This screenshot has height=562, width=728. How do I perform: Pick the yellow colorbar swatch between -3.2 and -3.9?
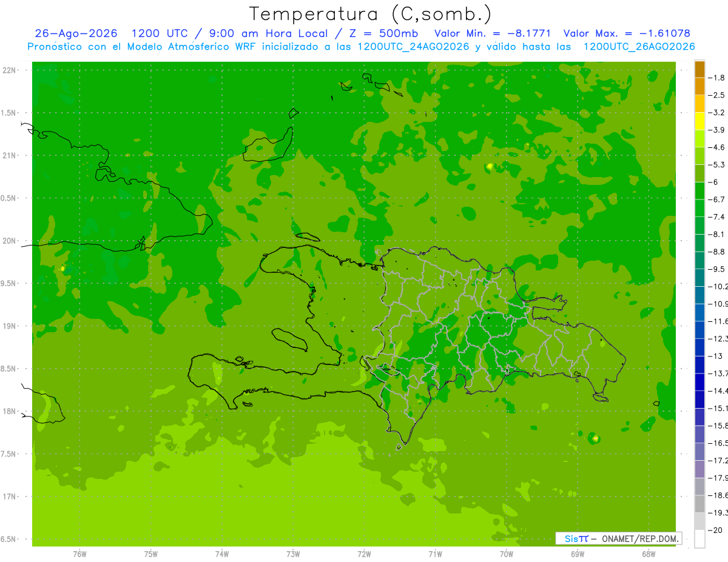(699, 121)
